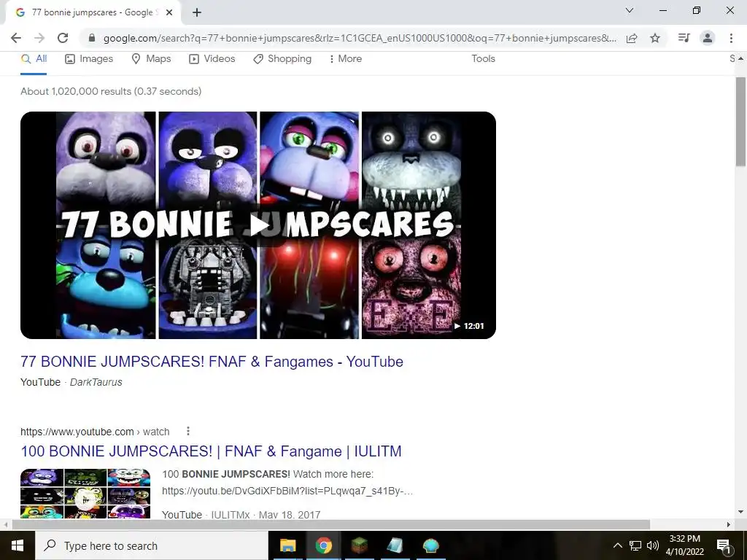This screenshot has height=560, width=747.
Task: Click the https://www.youtube.com › watch text
Action: pos(95,432)
